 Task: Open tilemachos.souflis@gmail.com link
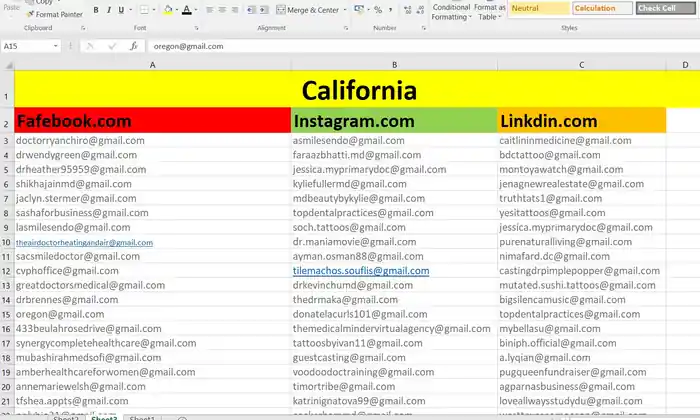(361, 271)
